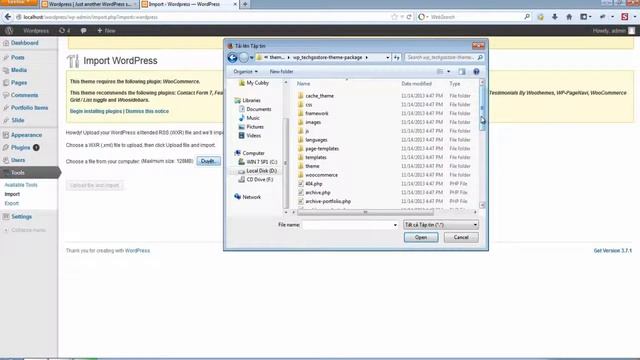Click the File name input field
The height and width of the screenshot is (360, 640).
pos(347,225)
